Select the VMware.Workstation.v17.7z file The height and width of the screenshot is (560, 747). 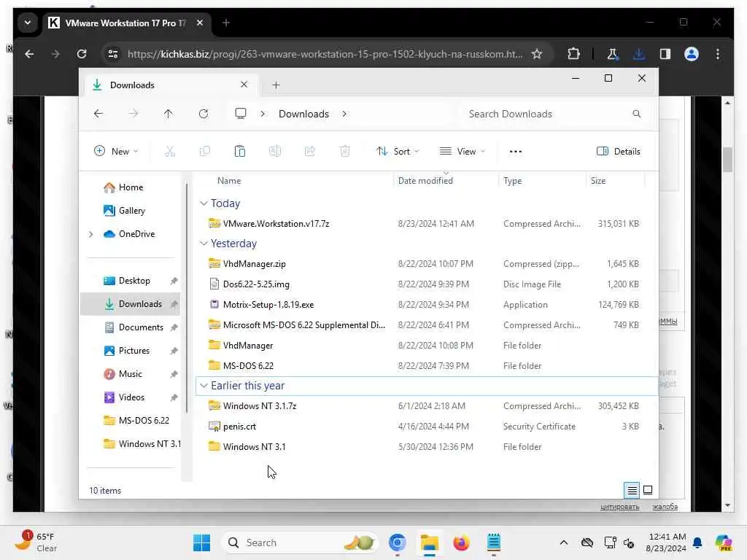tap(425, 224)
